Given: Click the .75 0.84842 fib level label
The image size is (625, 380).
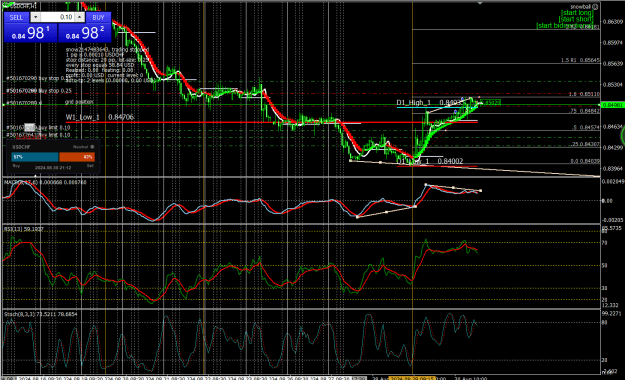Looking at the screenshot, I should 584,111.
